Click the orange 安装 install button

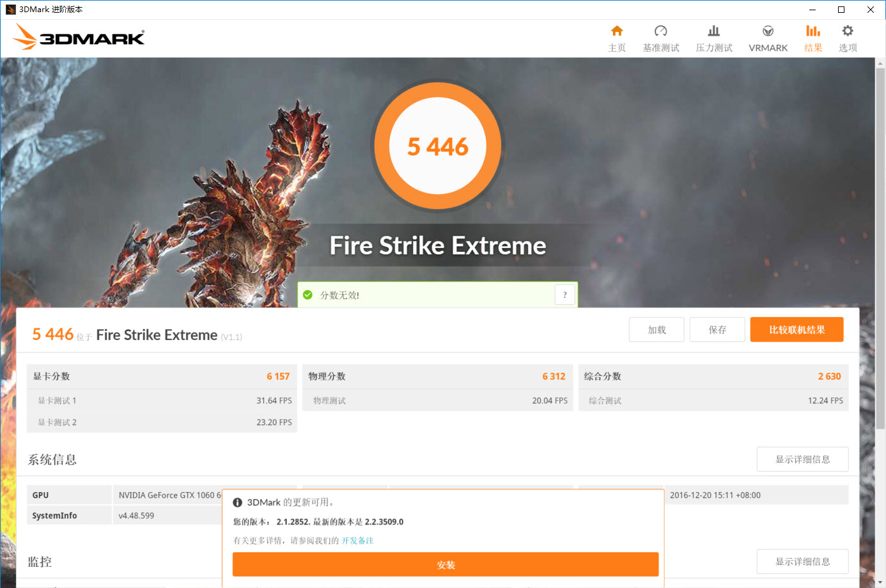pyautogui.click(x=446, y=565)
